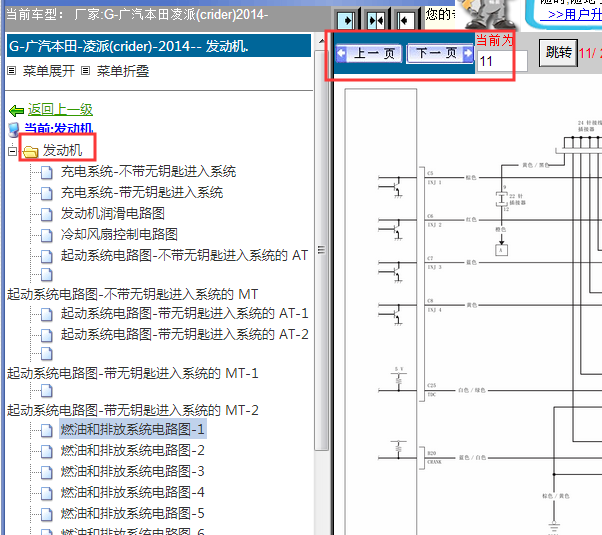Open 发动机润滑电路图
Image resolution: width=602 pixels, height=535 pixels.
pos(112,214)
